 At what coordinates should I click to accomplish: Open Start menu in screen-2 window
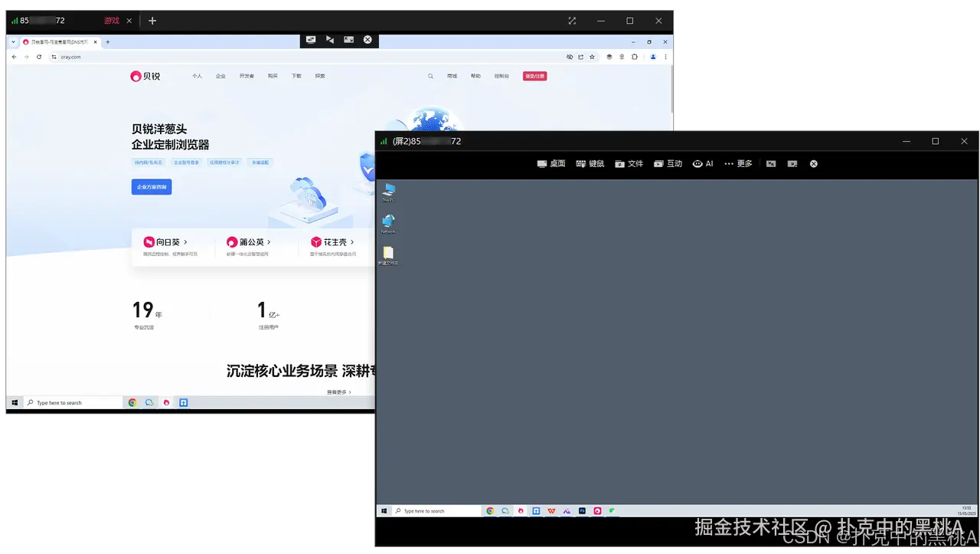(x=384, y=510)
